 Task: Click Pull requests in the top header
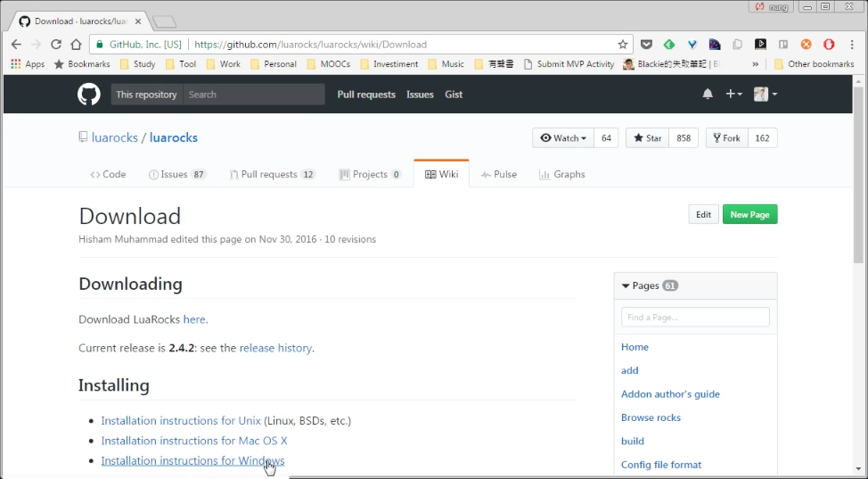click(366, 95)
